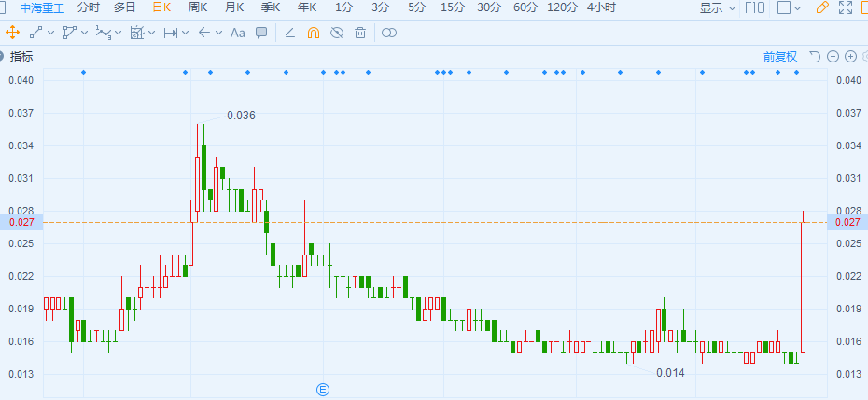Open the window layout square dropdown
The width and height of the screenshot is (868, 400).
tap(790, 7)
